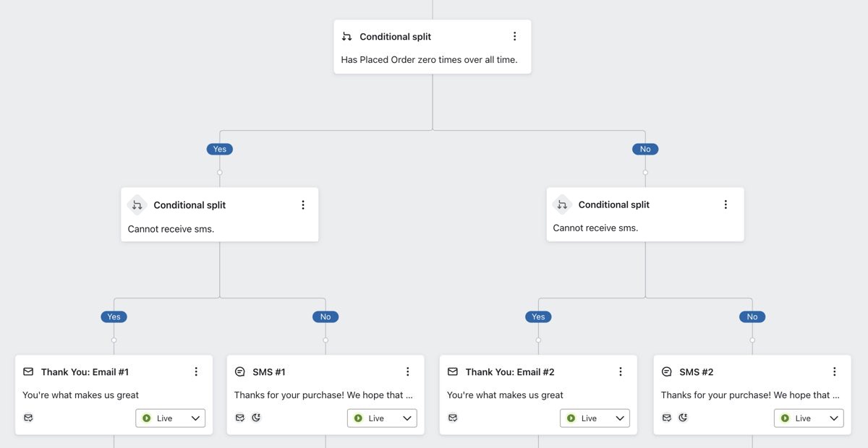Click the branch icon on top Conditional split

point(346,36)
